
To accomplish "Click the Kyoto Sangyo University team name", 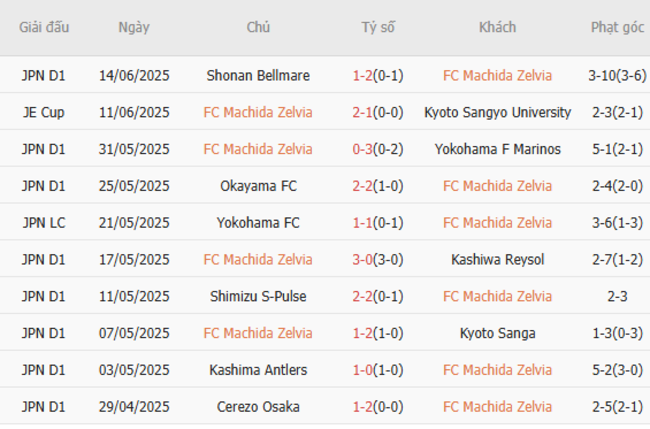I will (497, 112).
